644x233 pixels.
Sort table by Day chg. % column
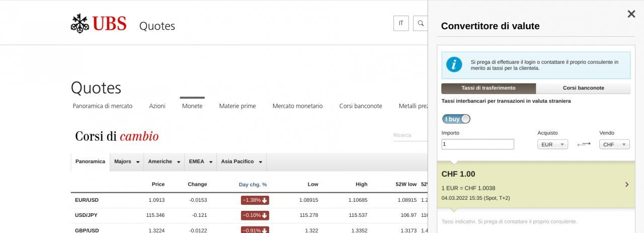253,184
